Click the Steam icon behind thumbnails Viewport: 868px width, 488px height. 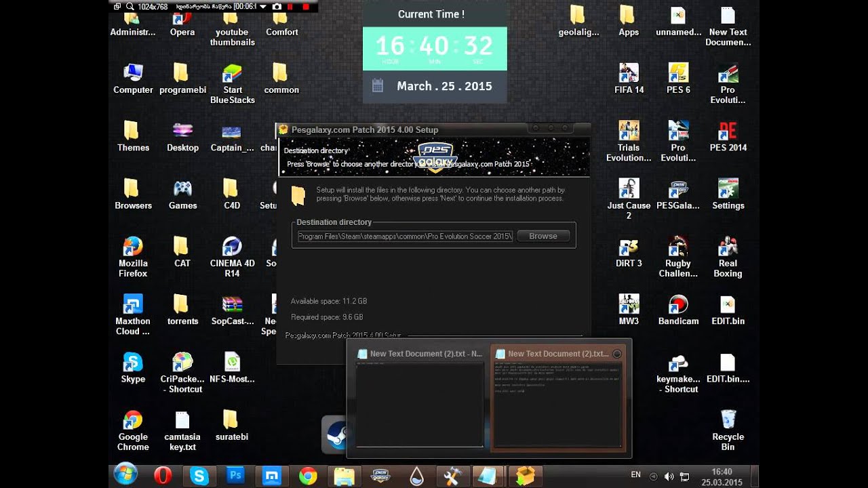(x=335, y=434)
